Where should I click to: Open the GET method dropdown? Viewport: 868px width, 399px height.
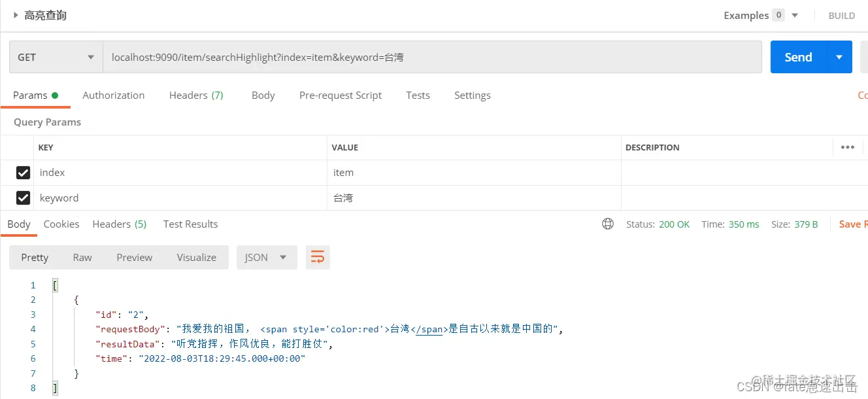click(x=56, y=57)
